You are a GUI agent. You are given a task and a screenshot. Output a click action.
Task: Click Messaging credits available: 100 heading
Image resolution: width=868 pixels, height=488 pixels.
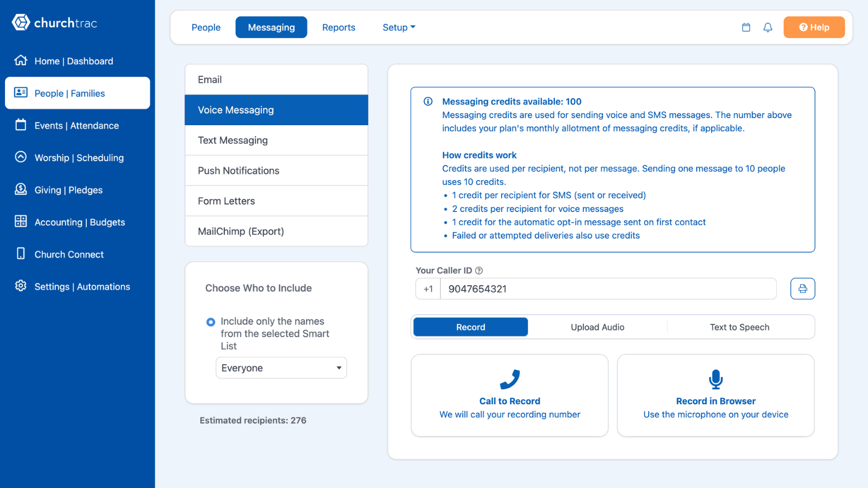pyautogui.click(x=512, y=101)
